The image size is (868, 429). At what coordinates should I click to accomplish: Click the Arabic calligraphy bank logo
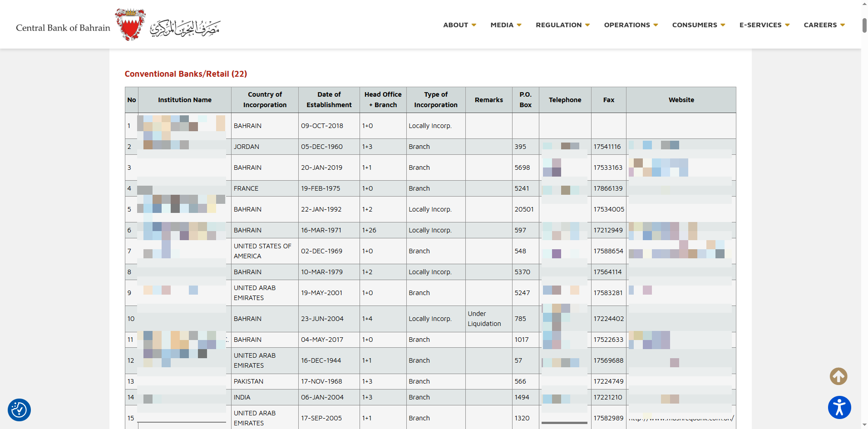click(185, 28)
